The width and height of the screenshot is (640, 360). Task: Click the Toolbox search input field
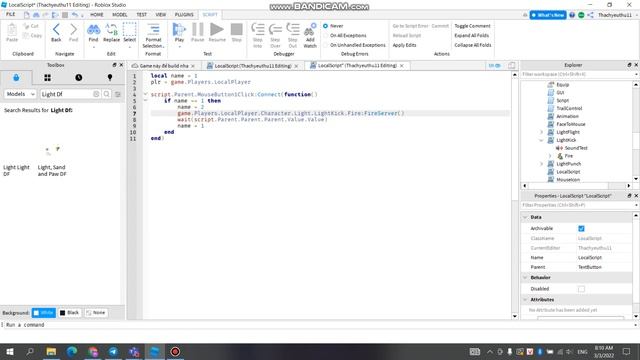(67, 94)
